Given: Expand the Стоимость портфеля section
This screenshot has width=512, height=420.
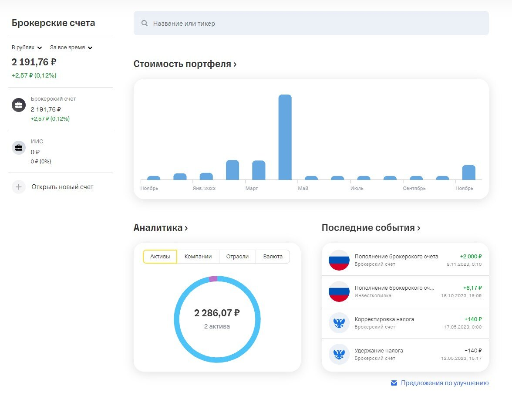Looking at the screenshot, I should [x=183, y=64].
